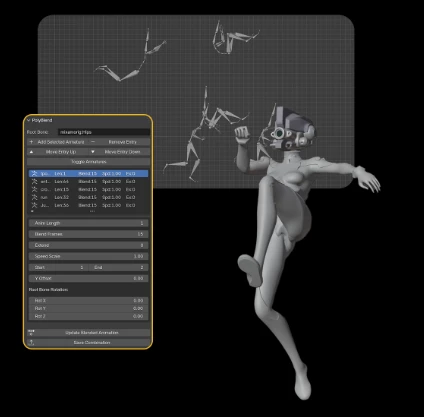Click the End frame field
Viewport: 424px width, 417px height.
pos(119,267)
